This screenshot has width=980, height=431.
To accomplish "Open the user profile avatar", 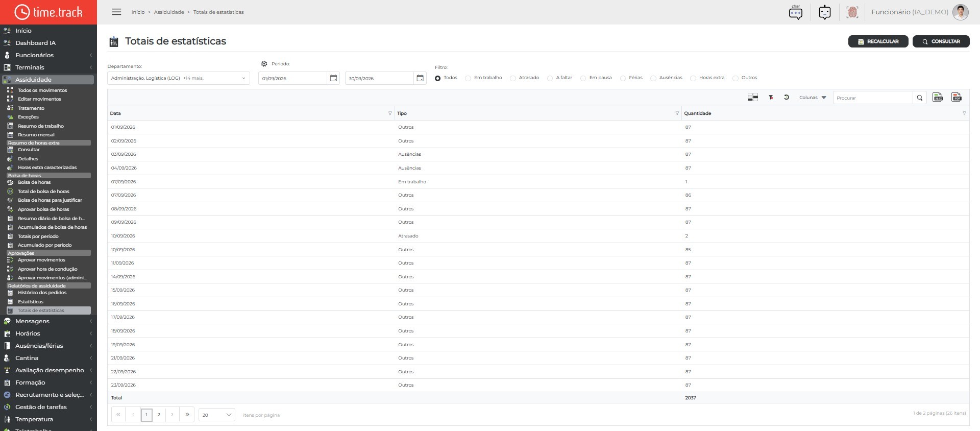I will (x=961, y=12).
